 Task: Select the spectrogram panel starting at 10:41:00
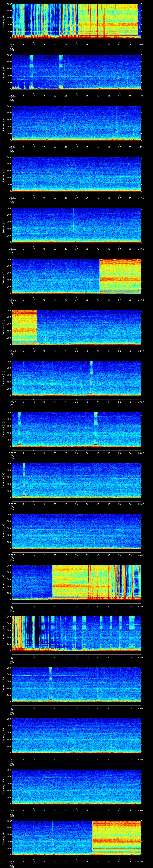click(76, 633)
